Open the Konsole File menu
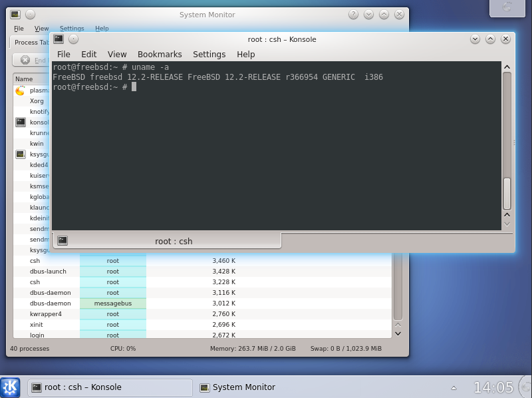 point(63,55)
